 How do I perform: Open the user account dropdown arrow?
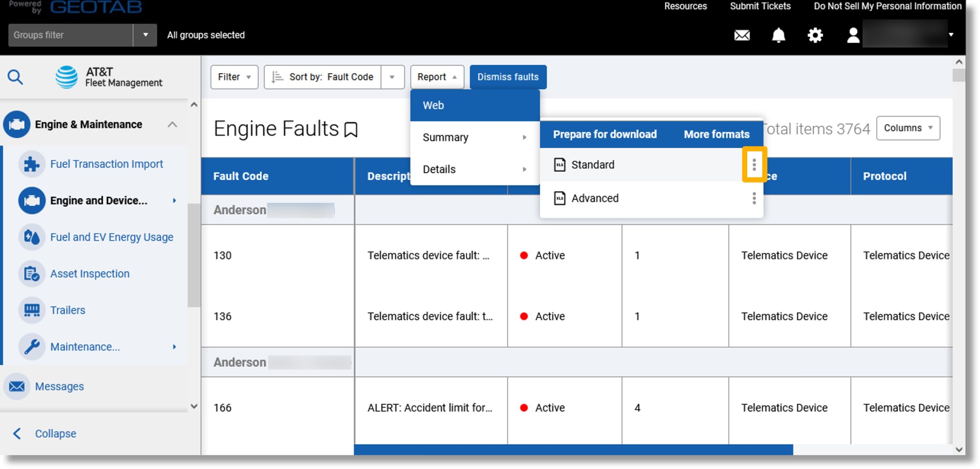click(x=951, y=35)
